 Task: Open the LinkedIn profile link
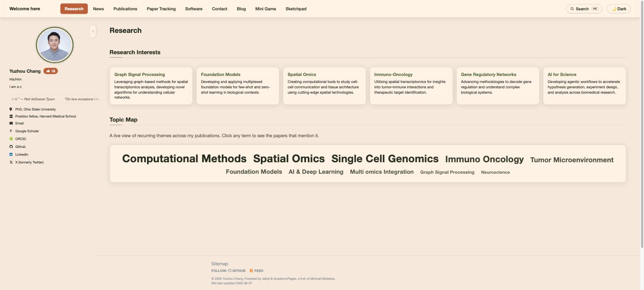point(19,154)
